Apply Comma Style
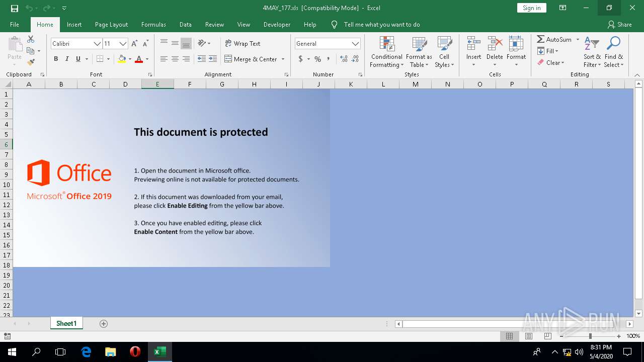 (329, 59)
